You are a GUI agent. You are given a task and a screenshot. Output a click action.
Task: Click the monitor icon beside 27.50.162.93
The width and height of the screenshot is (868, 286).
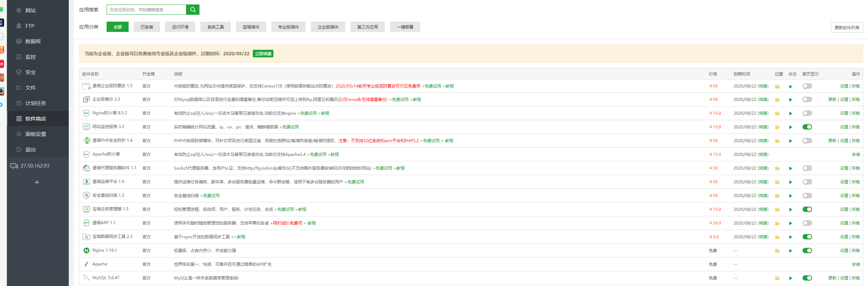[14, 166]
